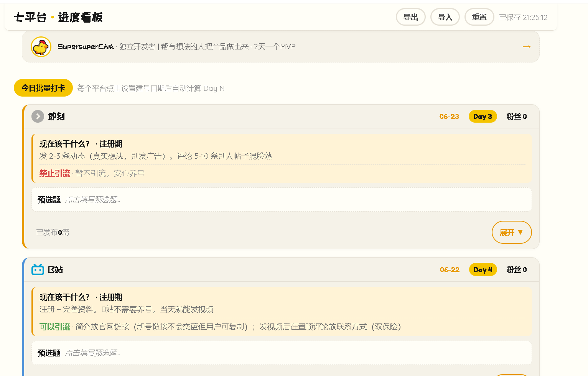
Task: Click the Bilibili logo icon beside B站
Action: pyautogui.click(x=38, y=269)
